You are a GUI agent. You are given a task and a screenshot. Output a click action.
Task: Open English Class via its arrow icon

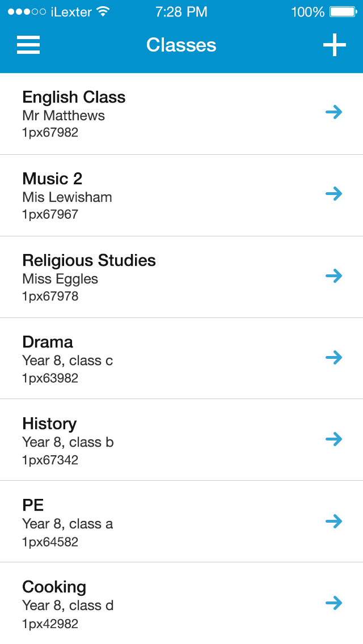(334, 112)
